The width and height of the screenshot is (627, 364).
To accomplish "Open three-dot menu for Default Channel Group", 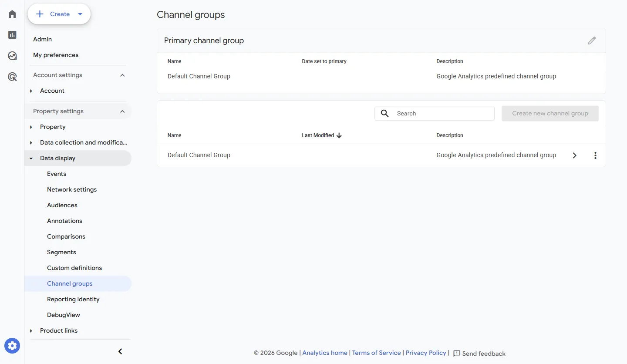I will 595,155.
